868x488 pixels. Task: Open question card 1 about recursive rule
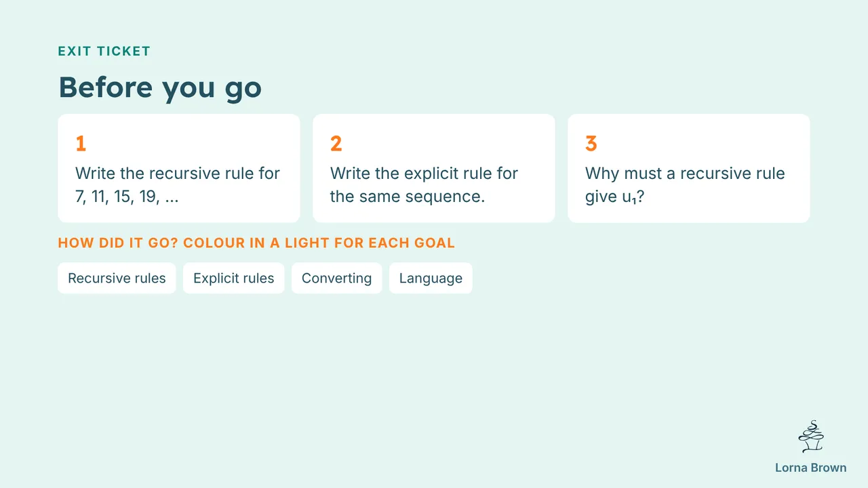(179, 168)
